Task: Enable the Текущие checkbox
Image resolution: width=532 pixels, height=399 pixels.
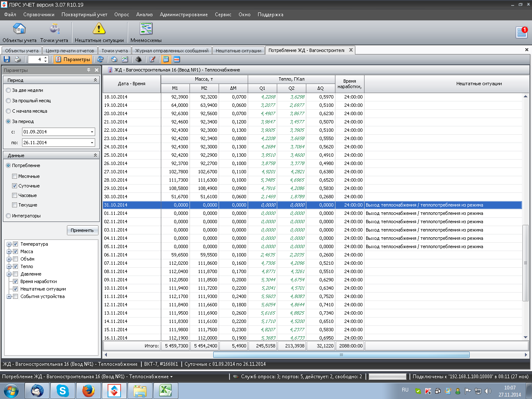Action: pos(15,205)
